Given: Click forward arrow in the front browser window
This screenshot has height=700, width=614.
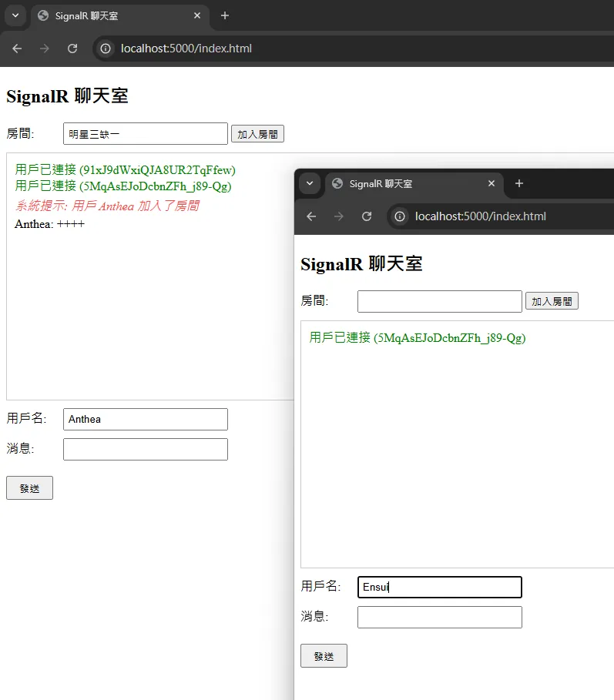Looking at the screenshot, I should pos(339,216).
